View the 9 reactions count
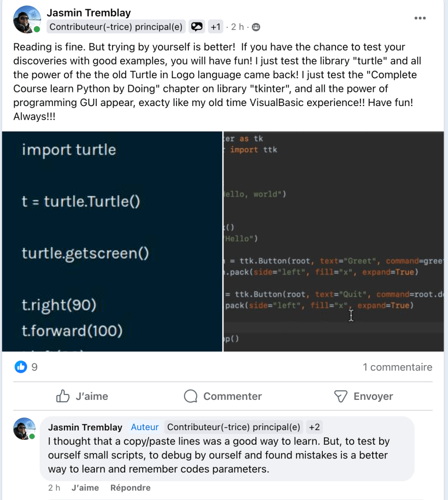 coord(34,367)
